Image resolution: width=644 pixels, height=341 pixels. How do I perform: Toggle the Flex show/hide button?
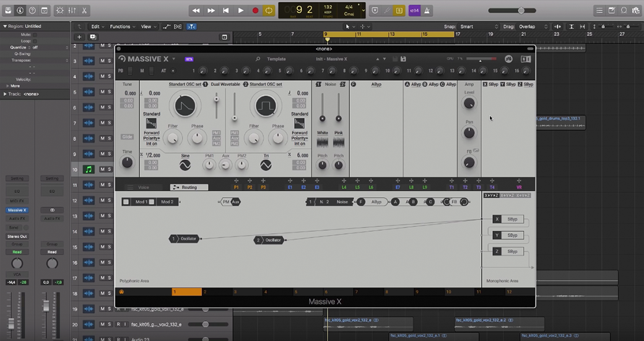tap(178, 26)
